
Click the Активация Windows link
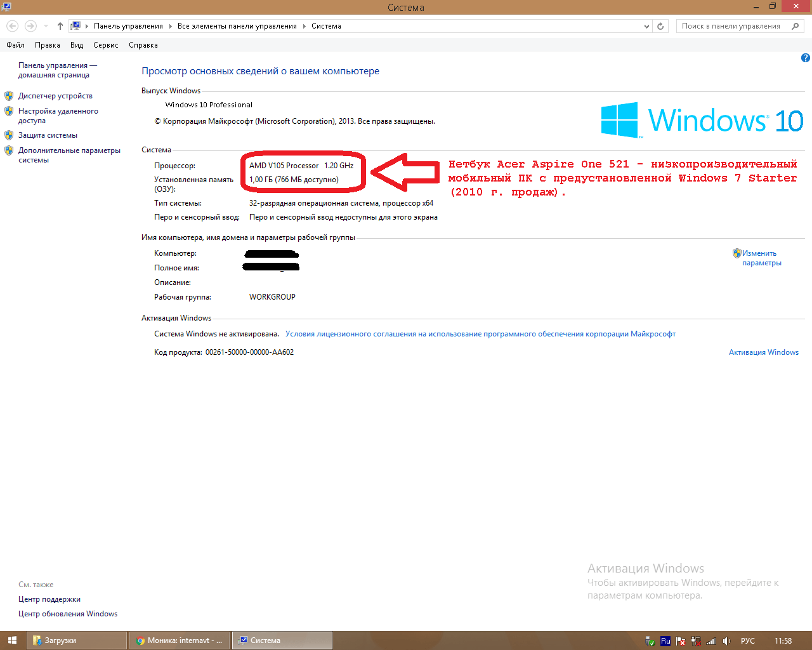(764, 352)
